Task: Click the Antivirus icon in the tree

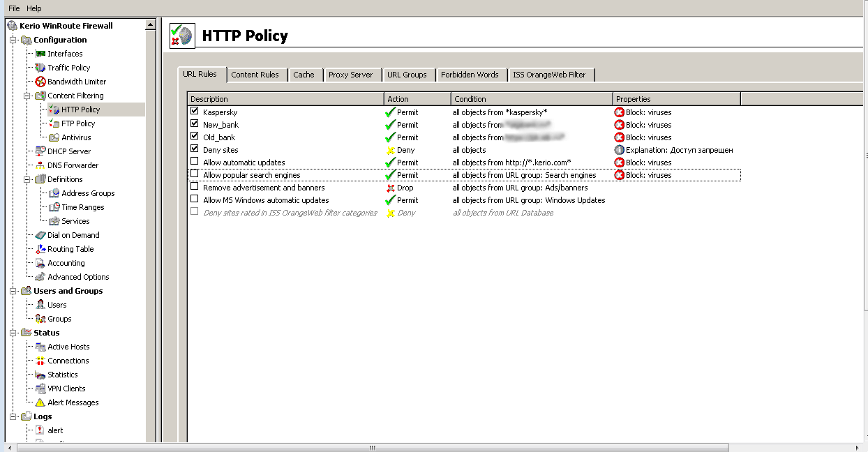Action: point(54,137)
